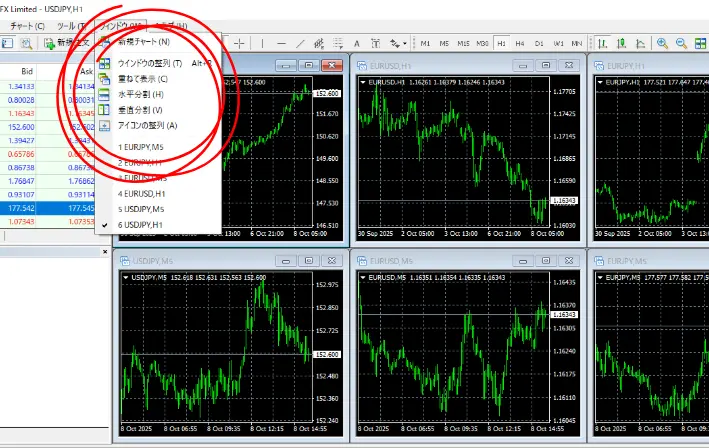Expand the EURUSD,H1 chart header triangle
Screen dimensions: 709x448
(x=362, y=82)
